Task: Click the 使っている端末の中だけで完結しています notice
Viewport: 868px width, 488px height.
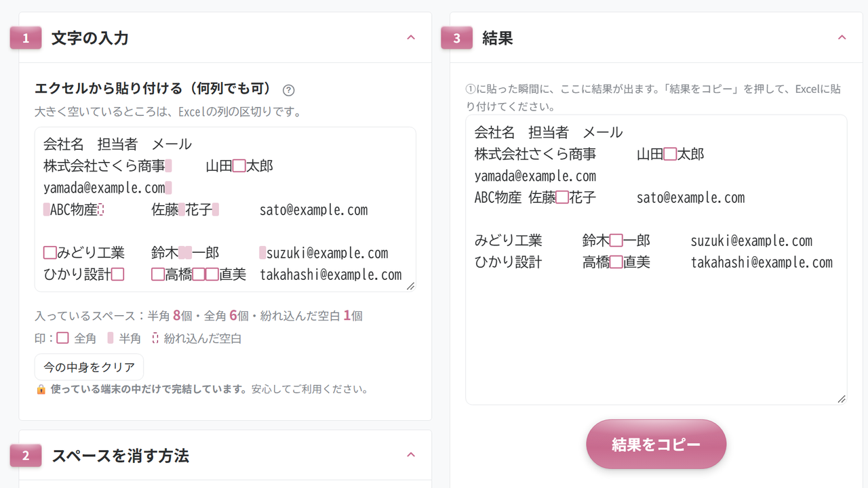Action: point(209,389)
